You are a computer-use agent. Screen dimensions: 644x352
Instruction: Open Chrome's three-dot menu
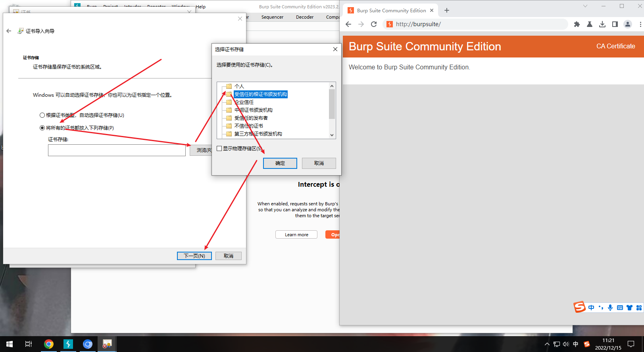click(640, 24)
